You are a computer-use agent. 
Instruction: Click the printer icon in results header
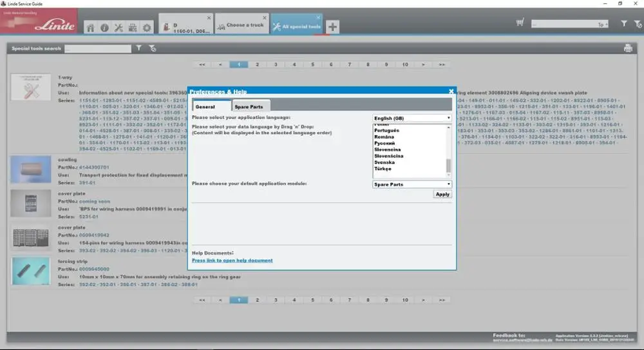click(628, 48)
